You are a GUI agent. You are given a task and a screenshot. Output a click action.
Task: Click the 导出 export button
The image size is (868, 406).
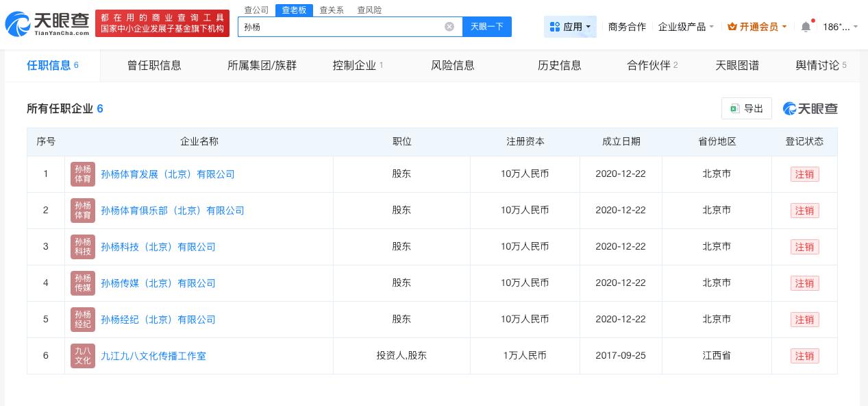tap(747, 108)
